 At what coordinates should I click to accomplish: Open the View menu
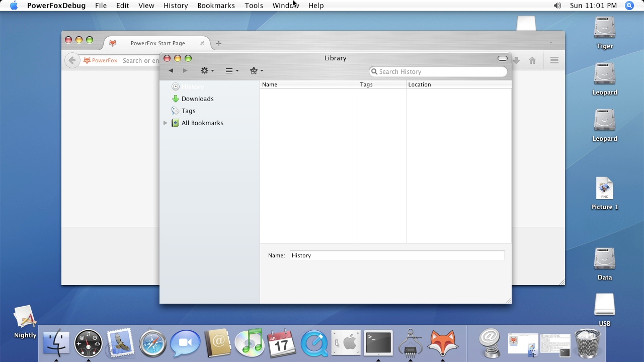(x=146, y=6)
